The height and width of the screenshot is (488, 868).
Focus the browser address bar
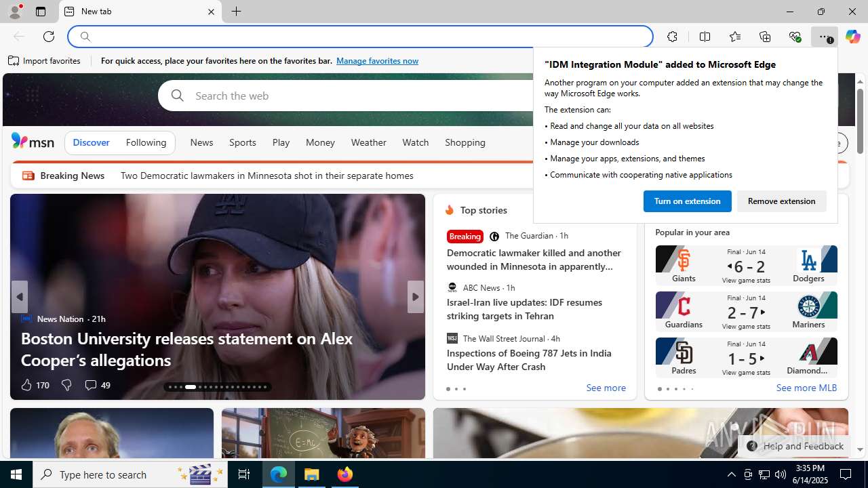[361, 37]
